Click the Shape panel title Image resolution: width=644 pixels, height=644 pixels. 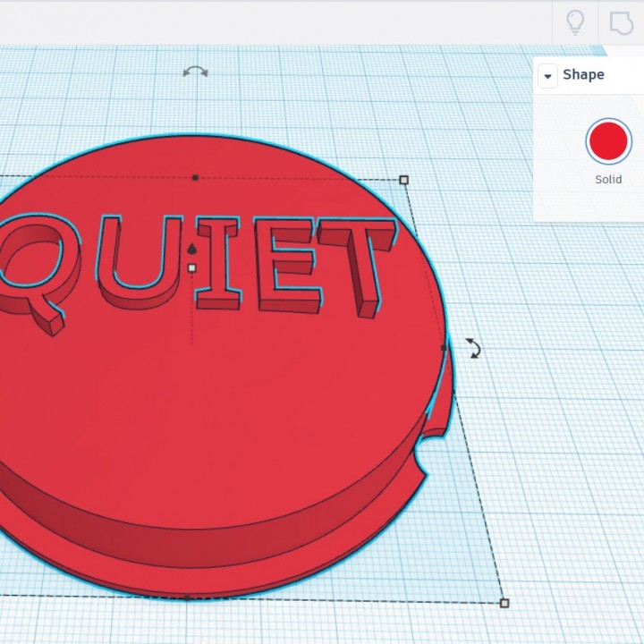pyautogui.click(x=583, y=74)
